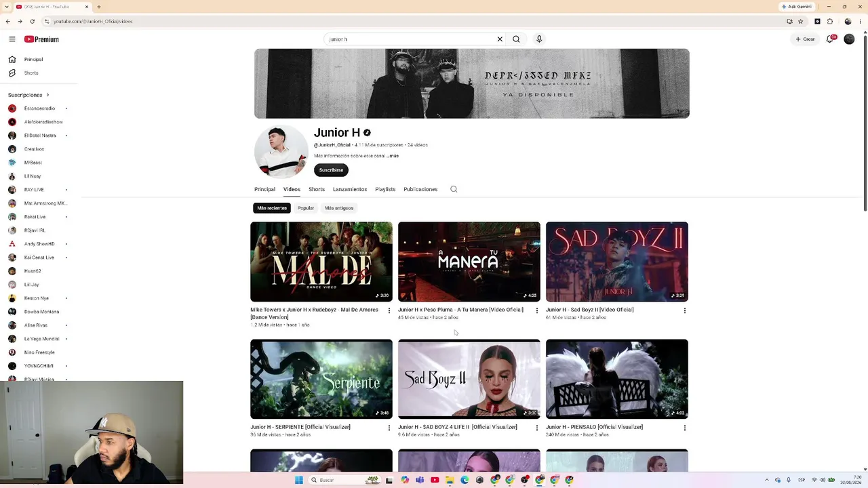868x488 pixels.
Task: Click the Crear button
Action: pos(806,39)
